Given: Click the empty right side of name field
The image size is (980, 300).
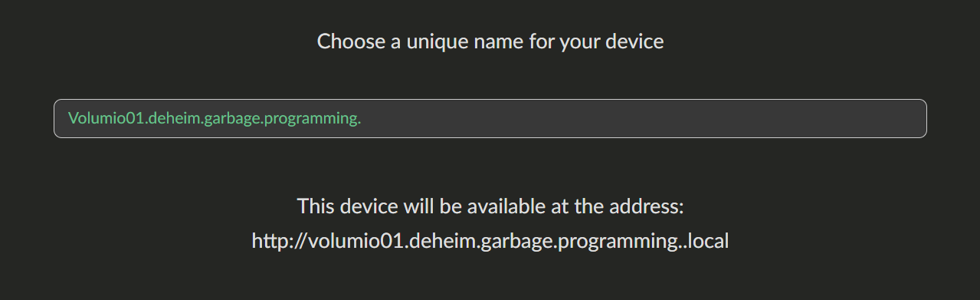Looking at the screenshot, I should coord(644,119).
